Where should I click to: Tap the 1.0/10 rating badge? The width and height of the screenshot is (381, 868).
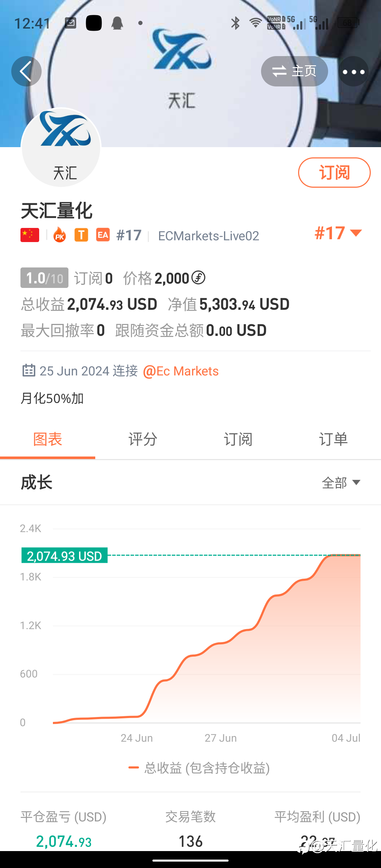click(x=44, y=278)
